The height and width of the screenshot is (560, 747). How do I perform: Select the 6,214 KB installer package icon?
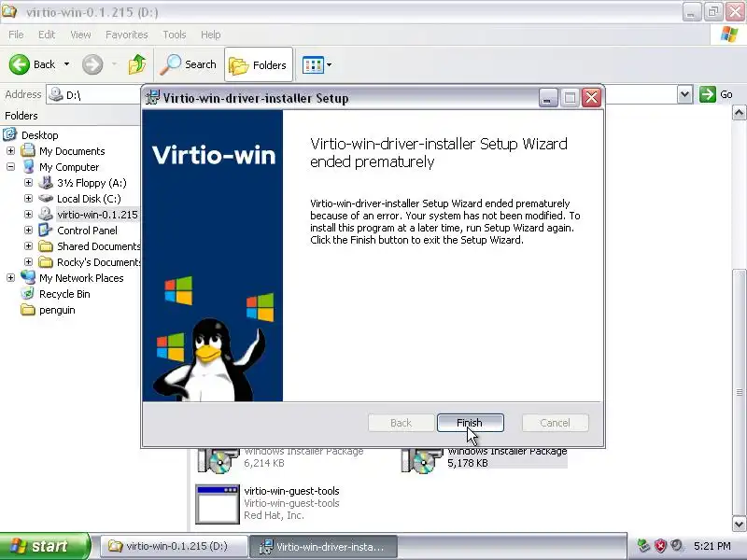218,460
